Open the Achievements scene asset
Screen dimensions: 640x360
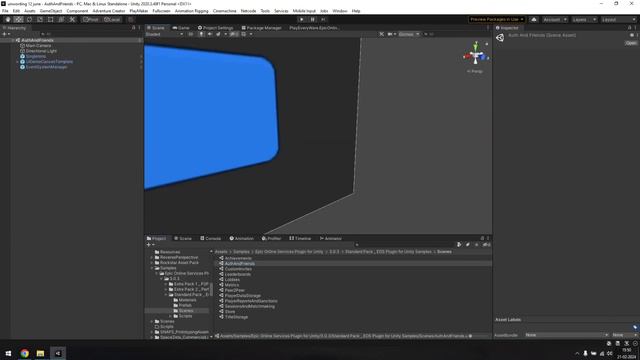pos(238,258)
